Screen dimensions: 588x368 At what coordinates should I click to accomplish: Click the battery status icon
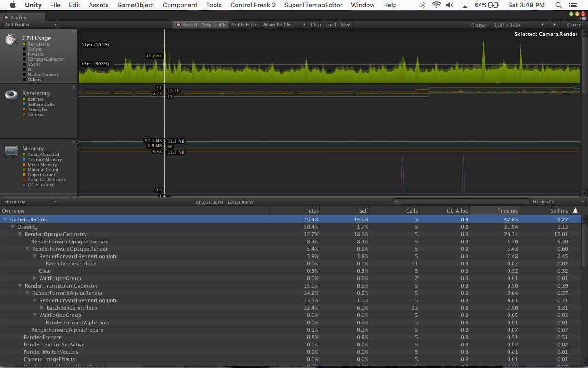pos(494,5)
